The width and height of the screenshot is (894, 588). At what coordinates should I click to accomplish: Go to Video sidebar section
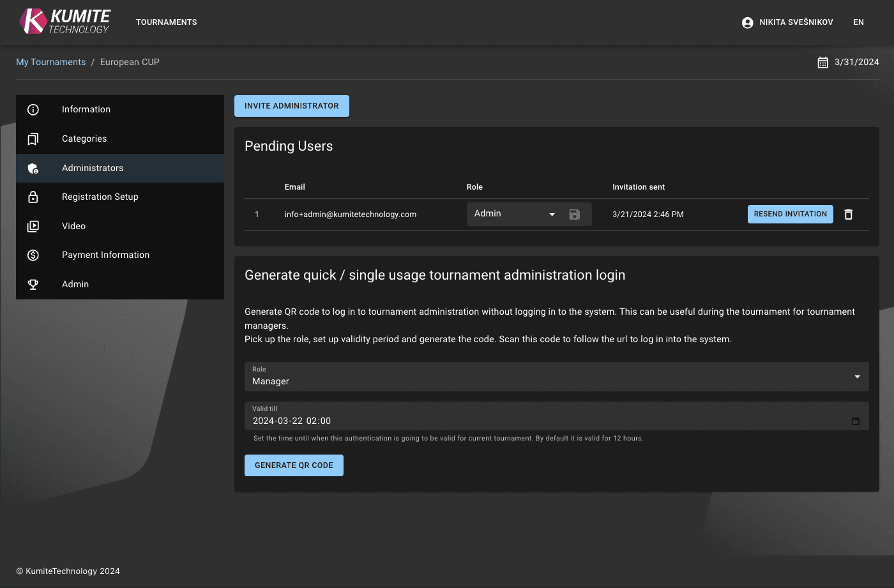coord(73,227)
